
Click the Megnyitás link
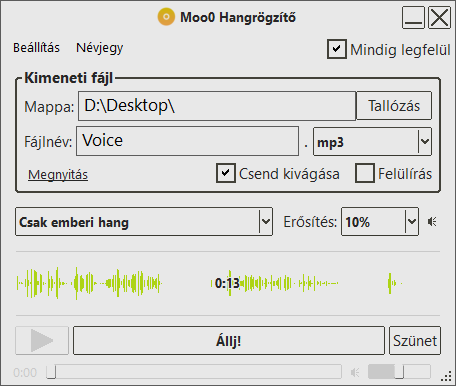coord(58,175)
